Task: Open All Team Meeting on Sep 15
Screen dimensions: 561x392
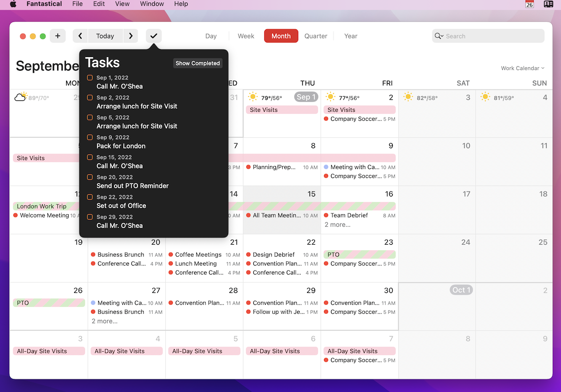Action: 282,215
